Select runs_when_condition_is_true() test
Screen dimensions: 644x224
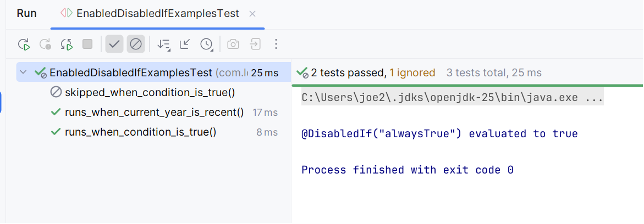[140, 132]
